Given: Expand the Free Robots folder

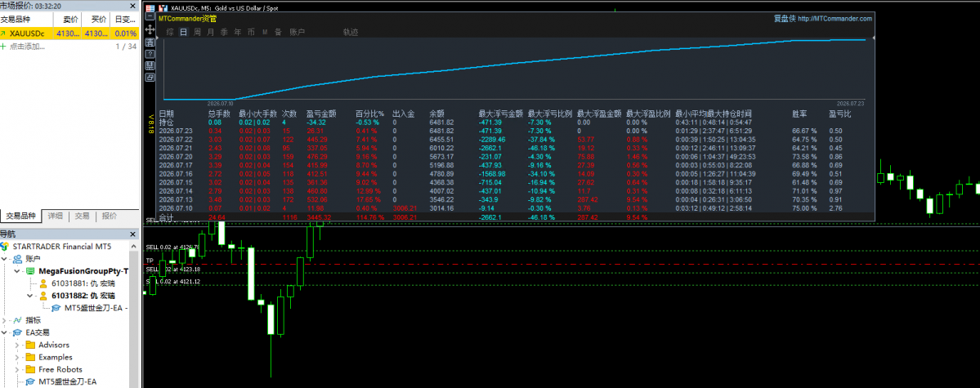Looking at the screenshot, I should (x=17, y=369).
